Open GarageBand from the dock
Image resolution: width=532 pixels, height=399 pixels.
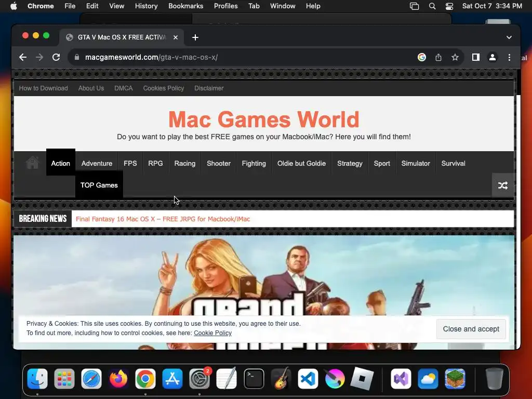[x=281, y=379]
